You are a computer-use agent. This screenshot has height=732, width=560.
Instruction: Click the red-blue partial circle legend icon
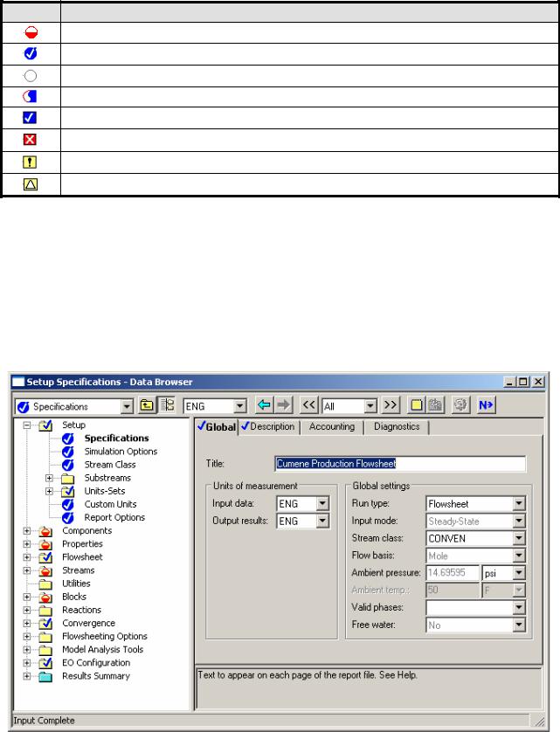pyautogui.click(x=30, y=97)
